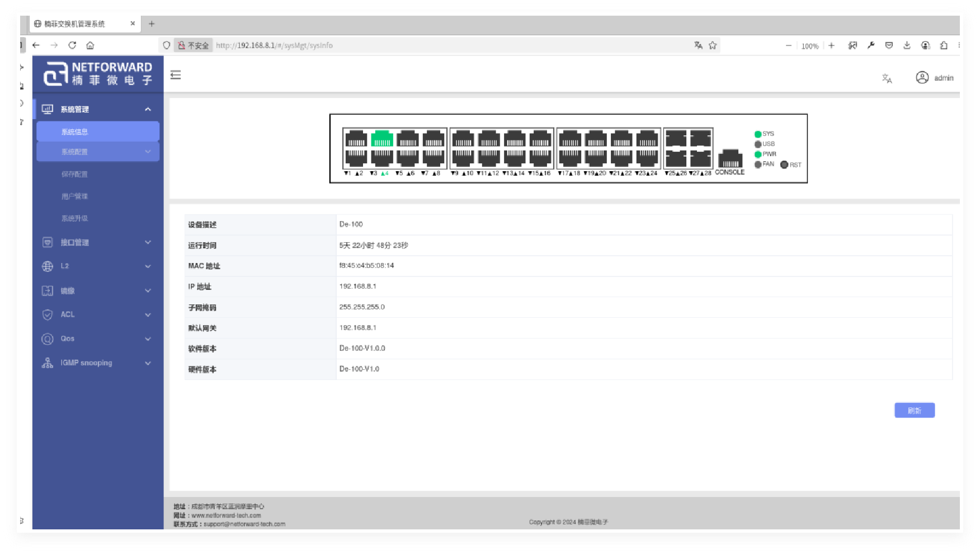The image size is (980, 554).
Task: Expand the 系统配置 submenu
Action: point(98,152)
